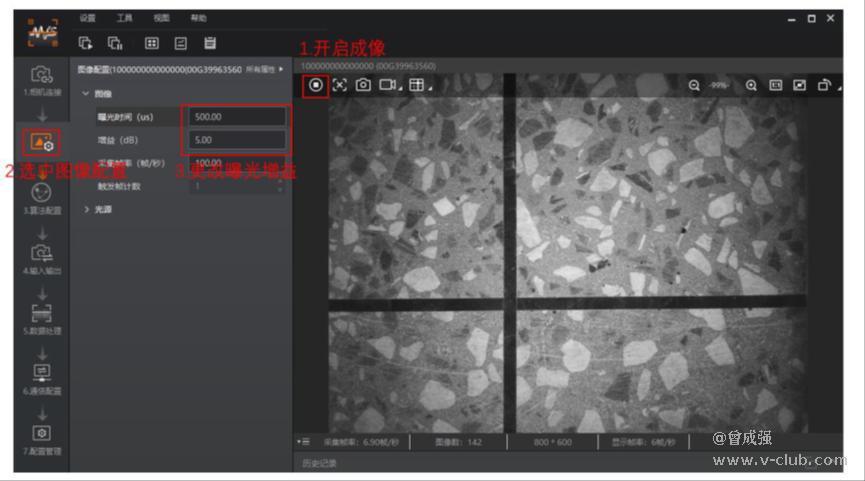Click gain field showing 5.00

click(x=238, y=140)
